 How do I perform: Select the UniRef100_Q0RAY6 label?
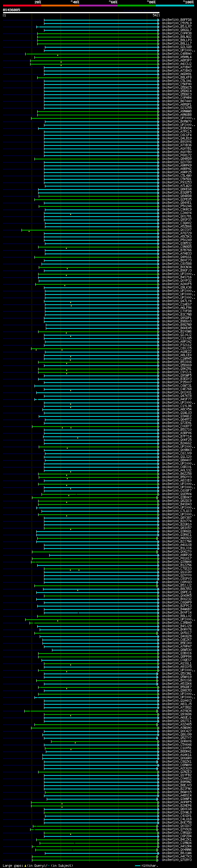[x=177, y=741]
